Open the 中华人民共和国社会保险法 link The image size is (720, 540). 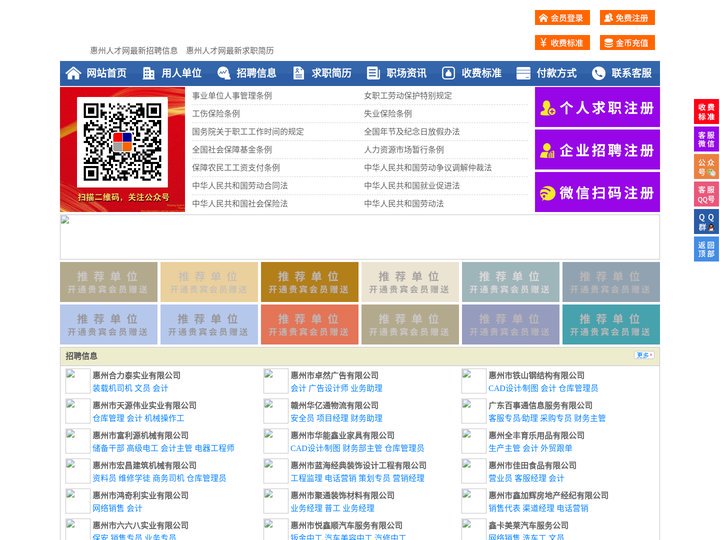coord(240,203)
